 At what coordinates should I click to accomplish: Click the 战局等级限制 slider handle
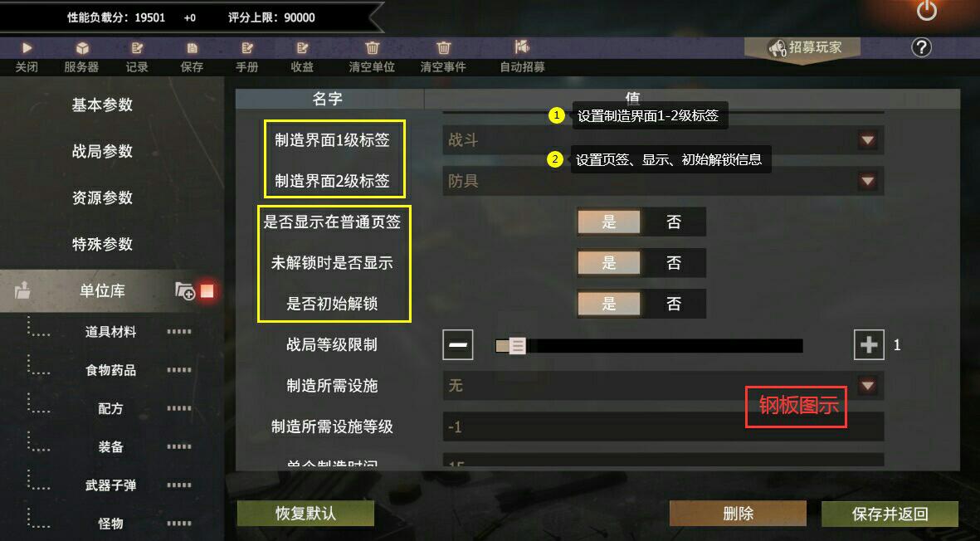[x=518, y=345]
